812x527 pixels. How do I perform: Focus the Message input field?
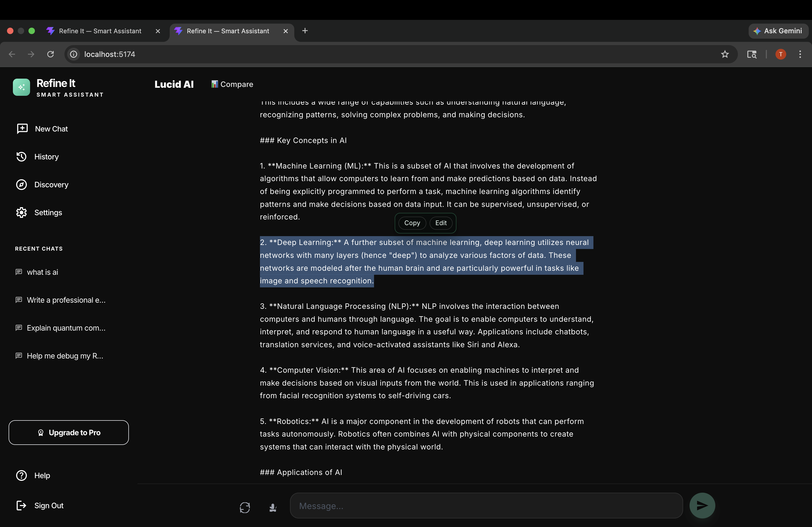tap(486, 506)
